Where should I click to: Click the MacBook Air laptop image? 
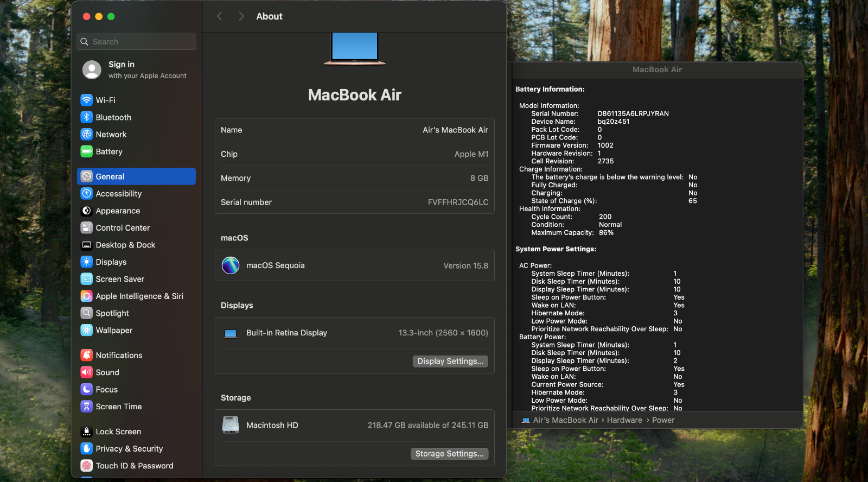355,49
